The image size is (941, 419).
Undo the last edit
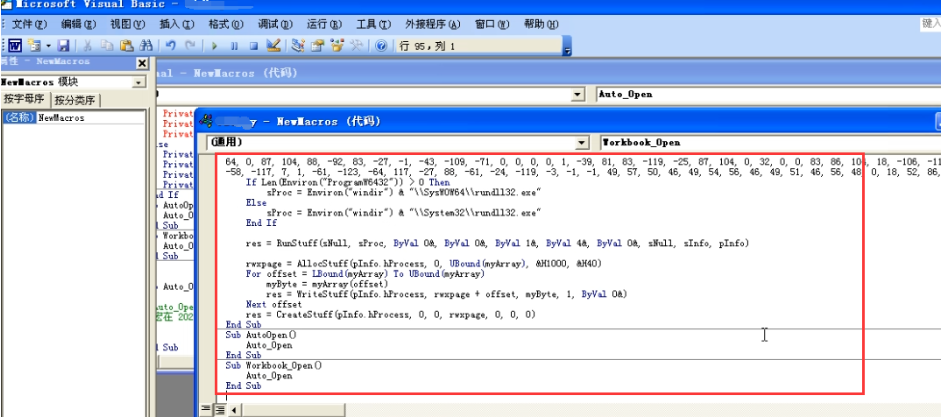coord(170,46)
